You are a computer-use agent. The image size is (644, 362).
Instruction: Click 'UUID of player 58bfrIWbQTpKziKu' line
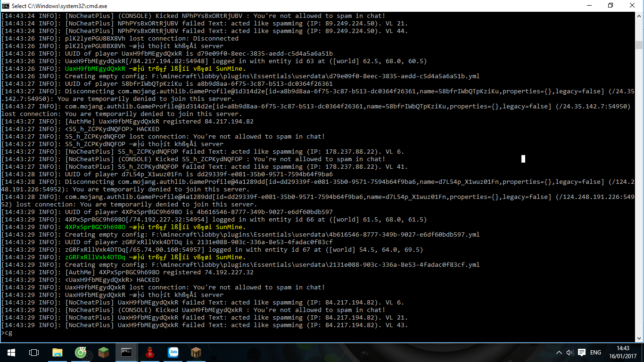[x=167, y=84]
